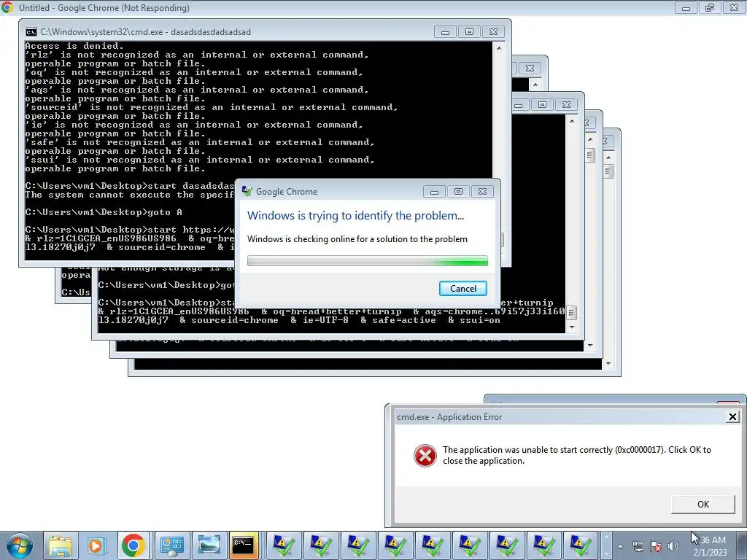The width and height of the screenshot is (747, 560).
Task: Click the volume speaker tray icon
Action: [x=673, y=546]
